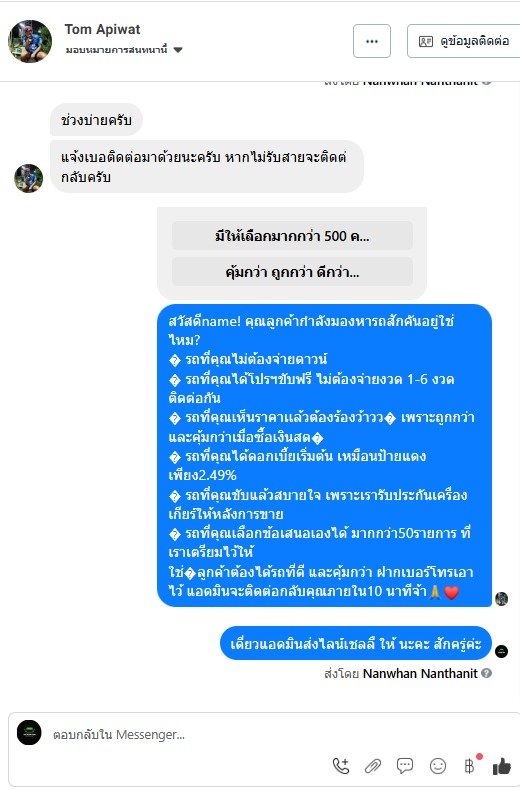Click the help icon beside Nanwhan Nanthanit

point(486,673)
